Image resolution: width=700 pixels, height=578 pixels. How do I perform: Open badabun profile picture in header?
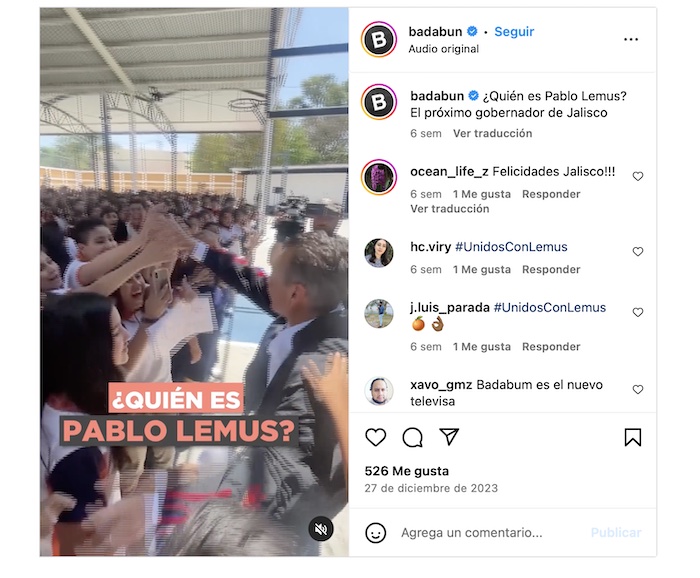click(x=379, y=39)
